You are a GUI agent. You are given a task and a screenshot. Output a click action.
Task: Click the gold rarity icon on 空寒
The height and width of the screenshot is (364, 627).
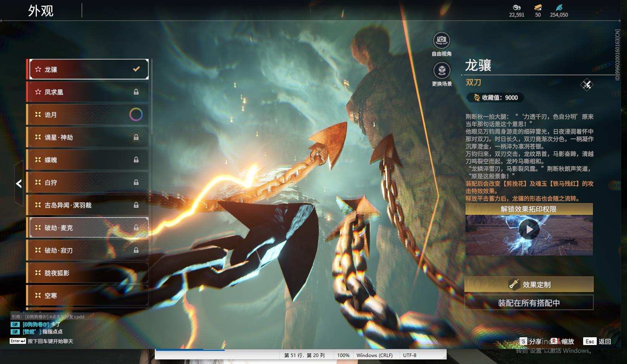click(38, 295)
